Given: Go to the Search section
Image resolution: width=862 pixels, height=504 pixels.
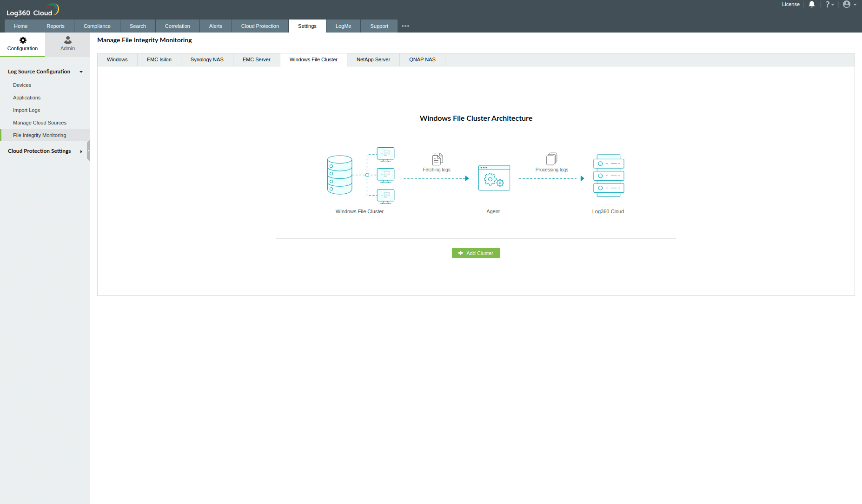Looking at the screenshot, I should [138, 26].
